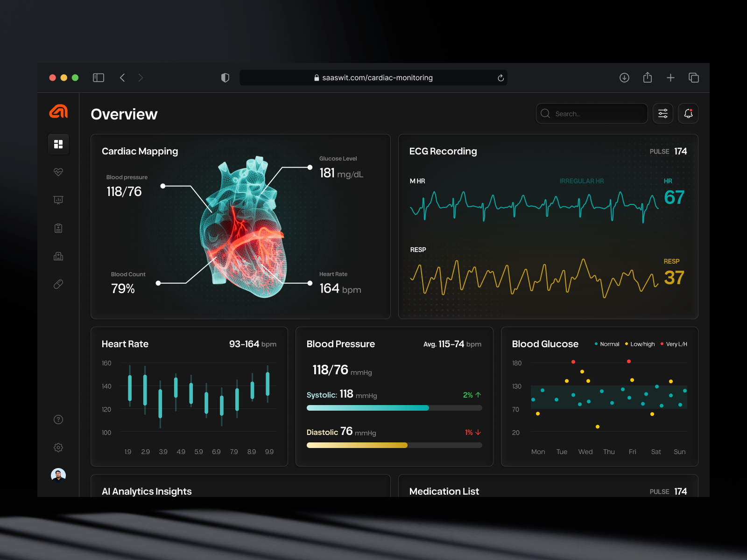Click the Blood pressure 118/76 mapping value
This screenshot has height=560, width=747.
click(x=124, y=191)
